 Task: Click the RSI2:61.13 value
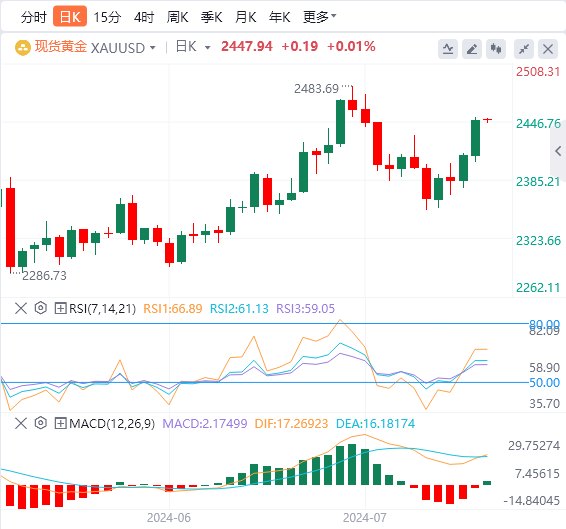coord(239,309)
